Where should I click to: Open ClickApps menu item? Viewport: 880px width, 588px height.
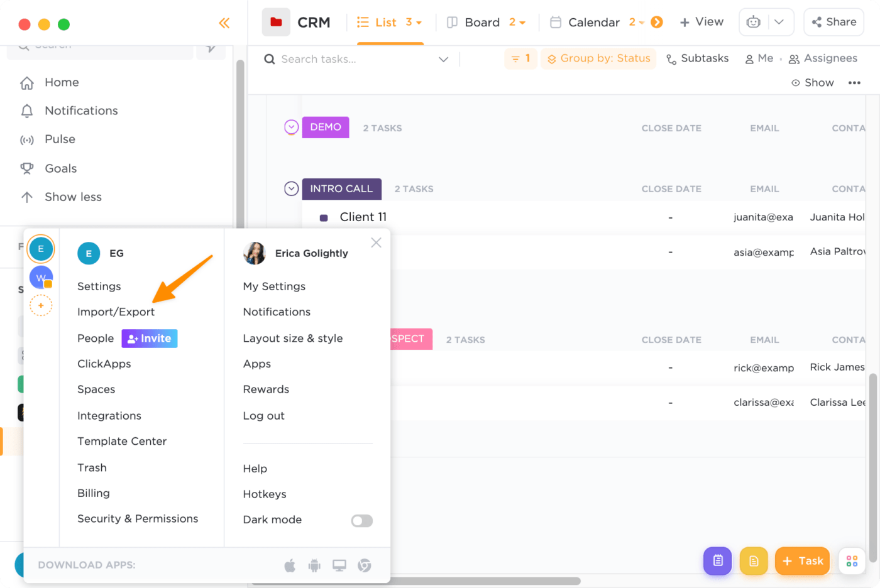(x=104, y=364)
